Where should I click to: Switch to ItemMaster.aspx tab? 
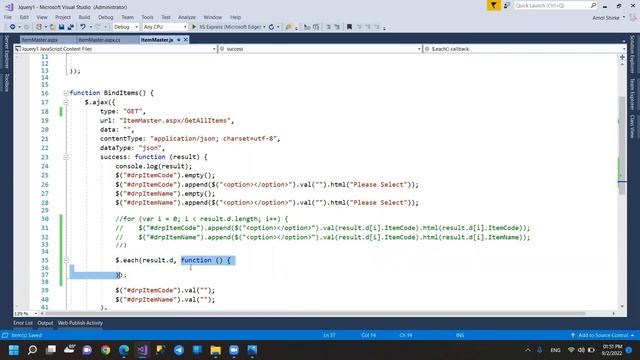coord(40,40)
